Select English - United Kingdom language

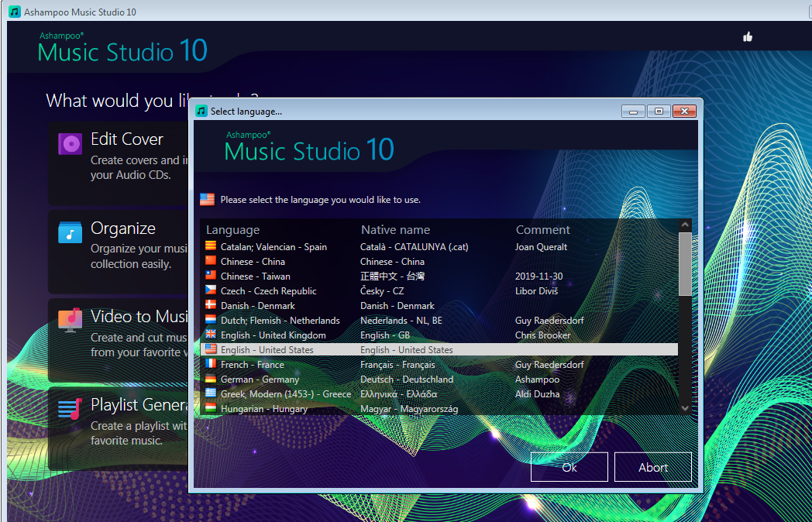[x=439, y=335]
